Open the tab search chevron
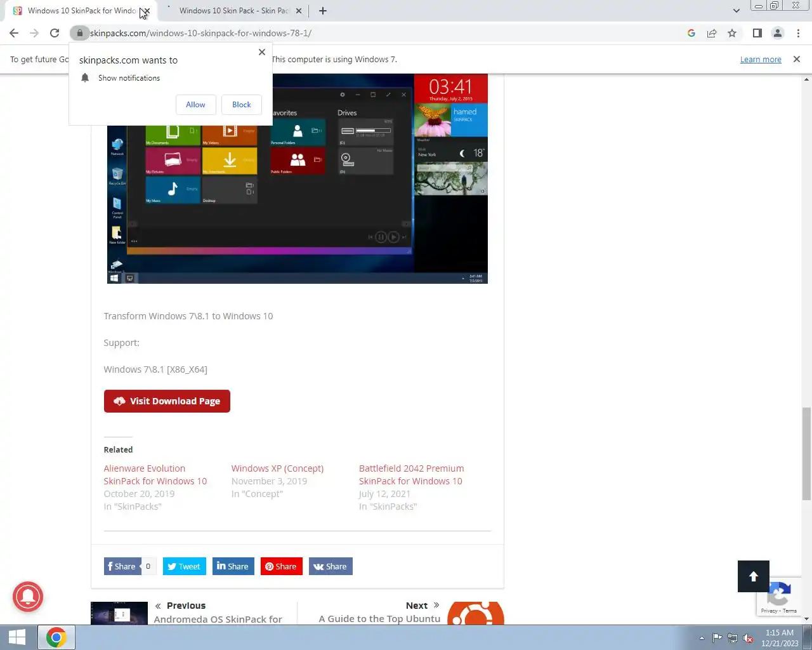Screen dimensions: 812x650 click(x=736, y=11)
